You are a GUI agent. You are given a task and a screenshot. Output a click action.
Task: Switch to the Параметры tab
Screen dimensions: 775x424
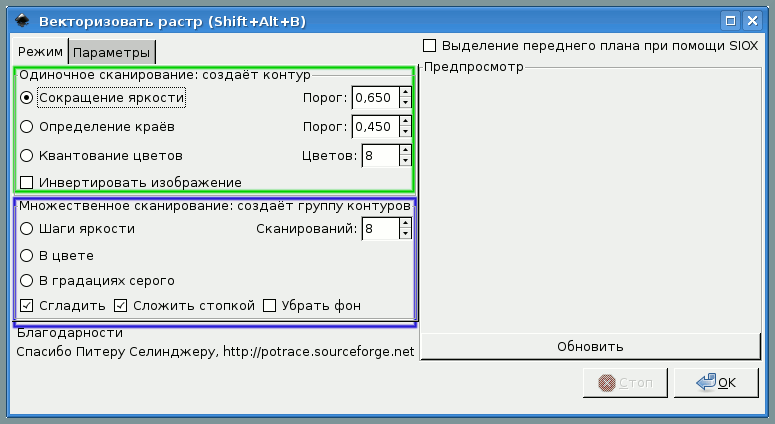(112, 52)
